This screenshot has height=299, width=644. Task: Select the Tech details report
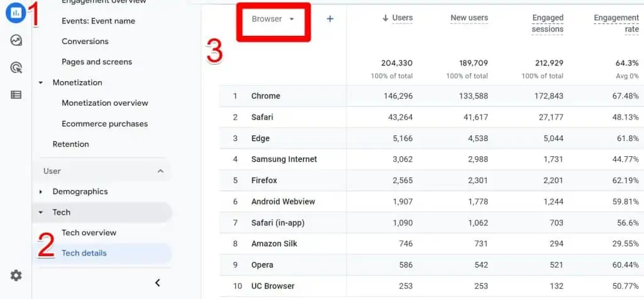[84, 253]
